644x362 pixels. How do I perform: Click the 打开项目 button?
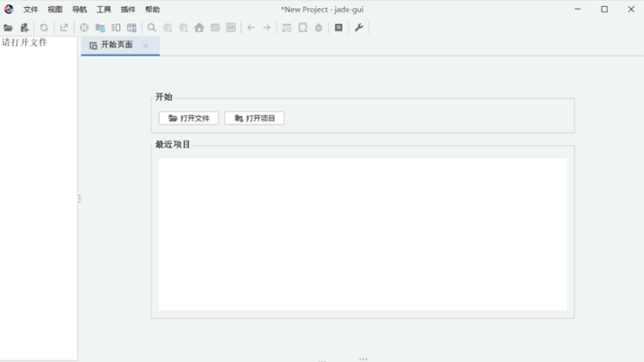254,119
